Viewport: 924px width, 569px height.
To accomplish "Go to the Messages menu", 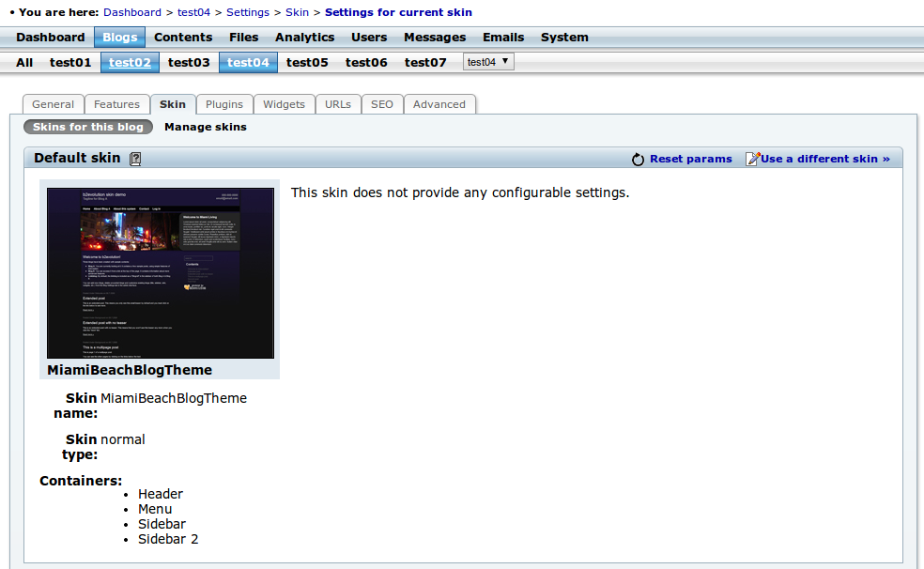I will click(x=435, y=38).
